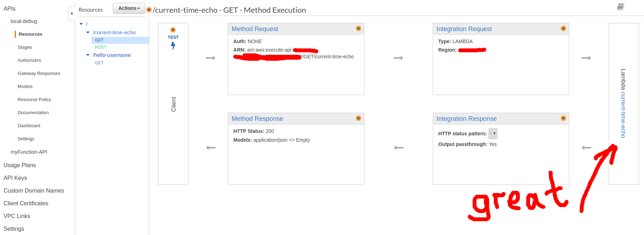
Task: Open the Stages section of local-debug
Action: click(x=25, y=47)
